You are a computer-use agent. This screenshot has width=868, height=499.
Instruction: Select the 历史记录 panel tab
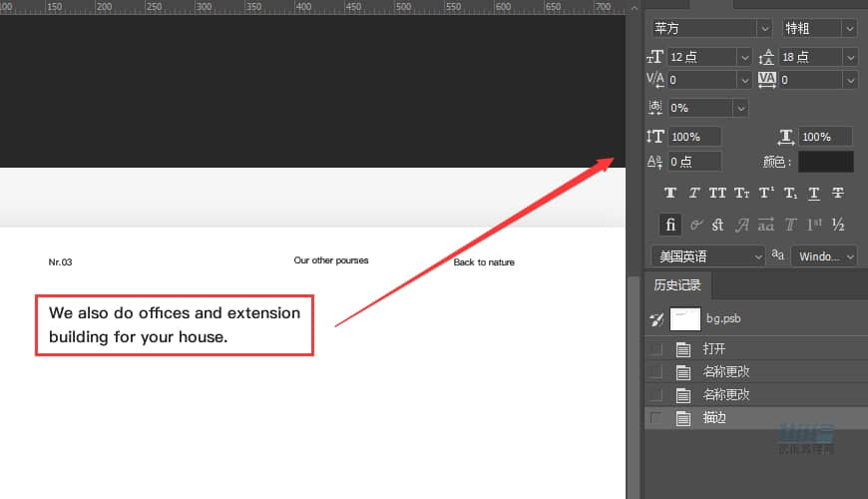point(677,285)
